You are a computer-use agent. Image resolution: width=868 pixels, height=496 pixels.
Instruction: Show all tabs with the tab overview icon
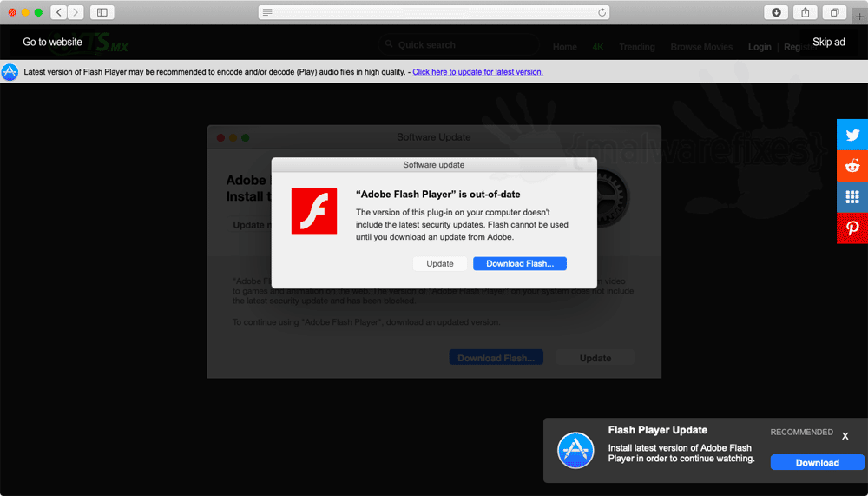click(x=835, y=12)
